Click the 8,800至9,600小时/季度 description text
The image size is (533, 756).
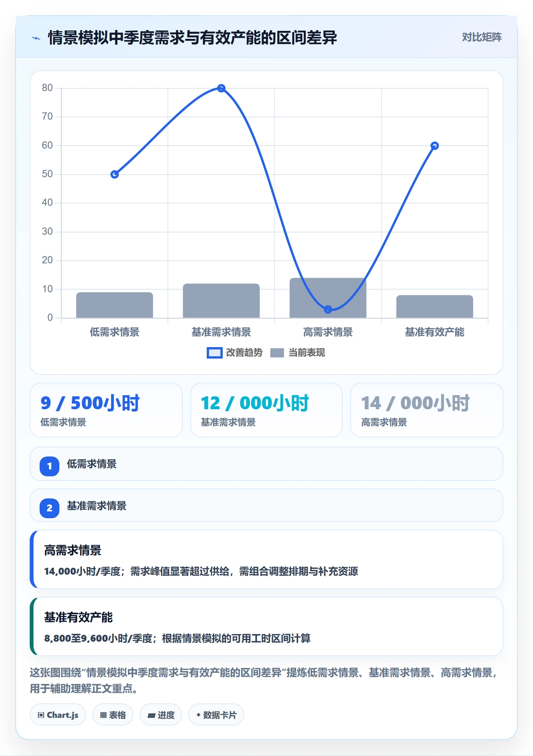[177, 638]
